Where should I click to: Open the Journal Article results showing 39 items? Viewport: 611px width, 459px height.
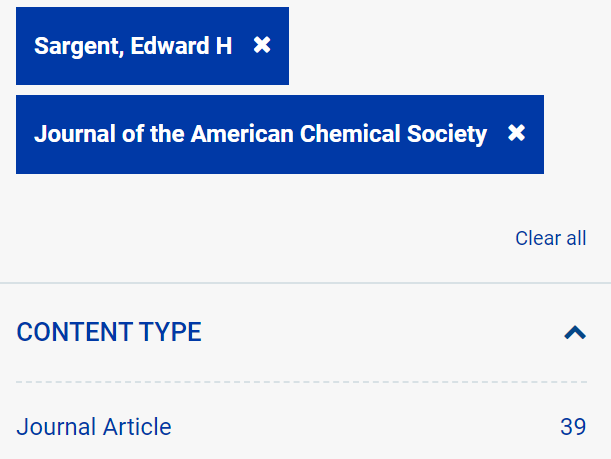[301, 426]
